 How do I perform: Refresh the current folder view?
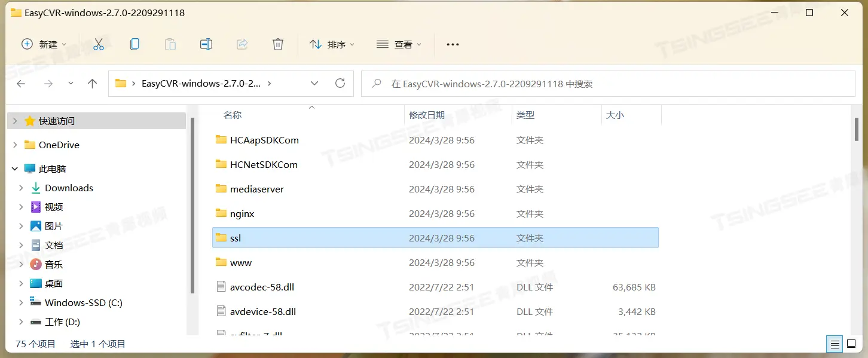click(x=340, y=84)
